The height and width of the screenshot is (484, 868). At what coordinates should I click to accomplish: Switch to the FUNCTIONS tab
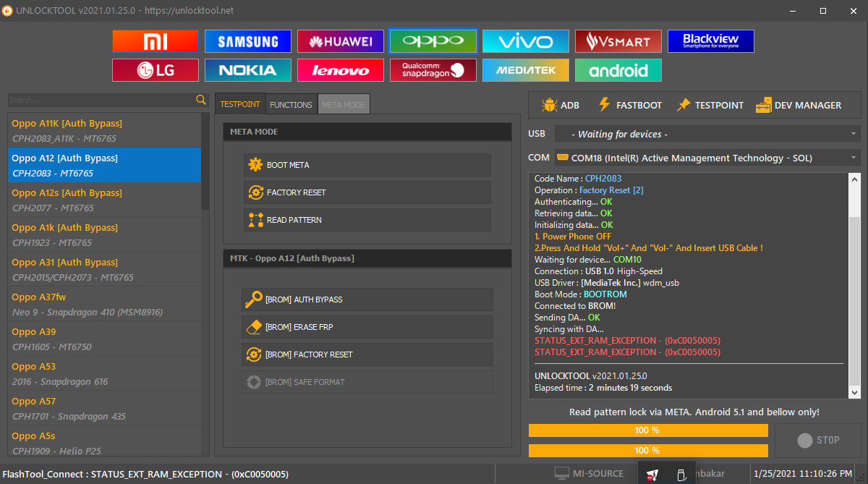click(291, 104)
